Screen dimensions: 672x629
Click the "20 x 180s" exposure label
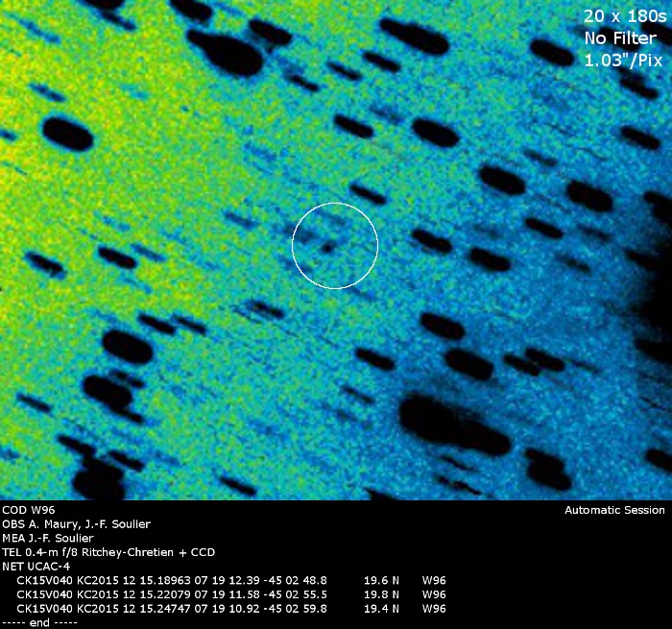click(622, 15)
